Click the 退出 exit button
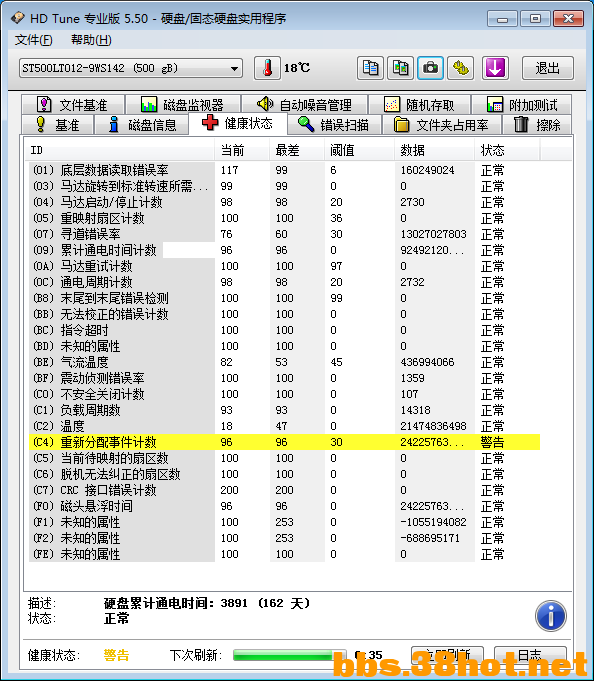This screenshot has width=594, height=681. point(548,68)
